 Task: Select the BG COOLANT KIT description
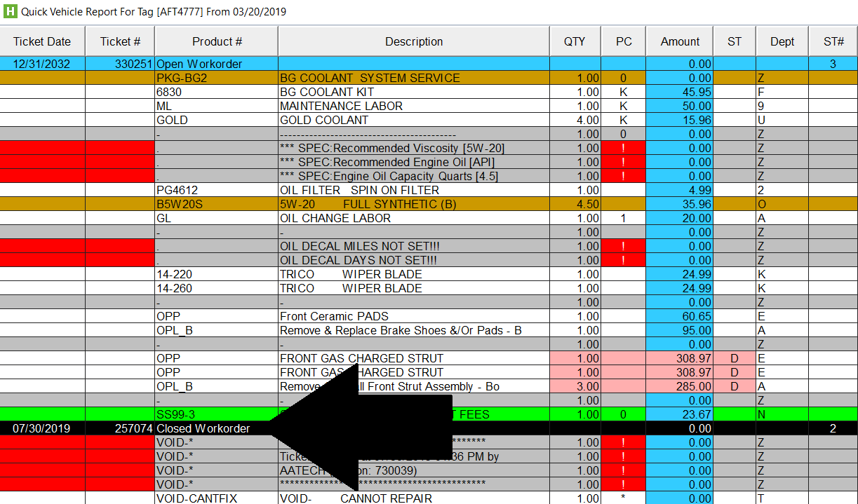coord(327,92)
